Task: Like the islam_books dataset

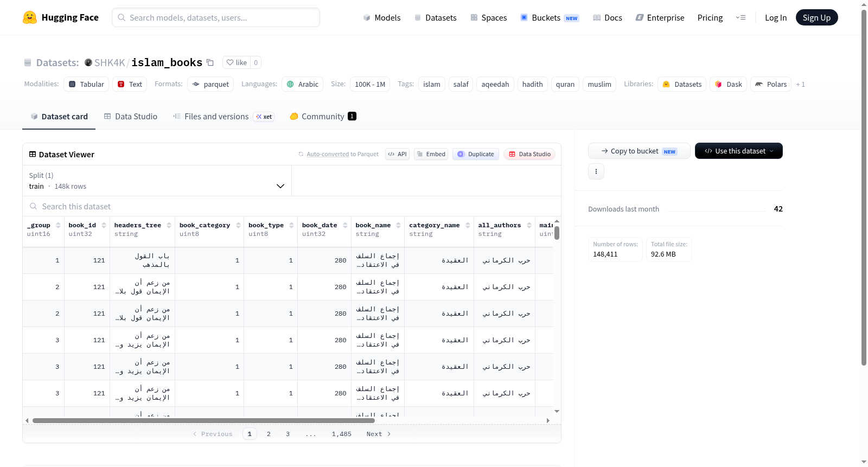Action: [237, 62]
